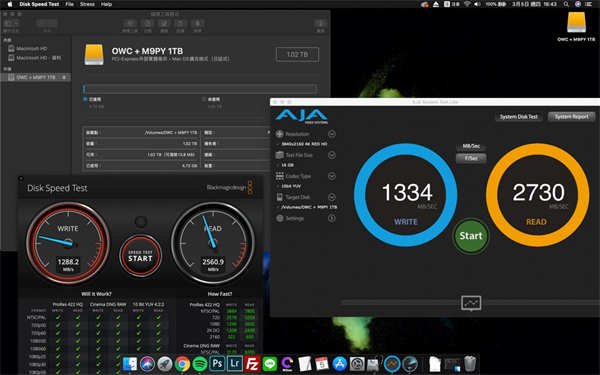Click the AJA Resolution monitor icon
This screenshot has width=600, height=375.
click(x=280, y=134)
